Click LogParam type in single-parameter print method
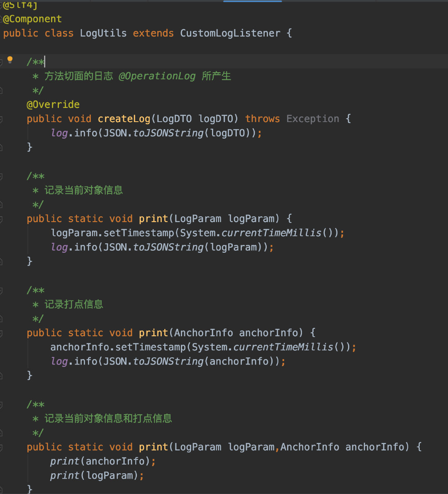448x494 pixels. pyautogui.click(x=198, y=219)
